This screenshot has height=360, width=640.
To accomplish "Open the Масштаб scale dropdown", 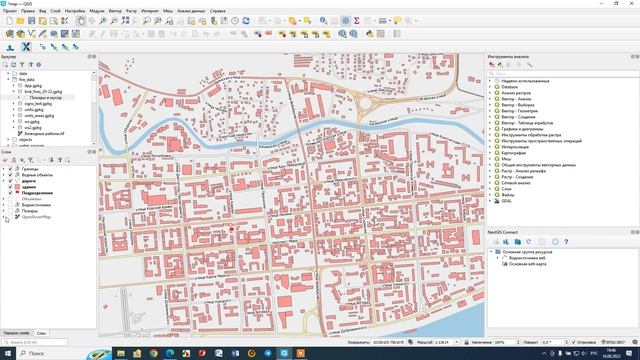I will (457, 342).
